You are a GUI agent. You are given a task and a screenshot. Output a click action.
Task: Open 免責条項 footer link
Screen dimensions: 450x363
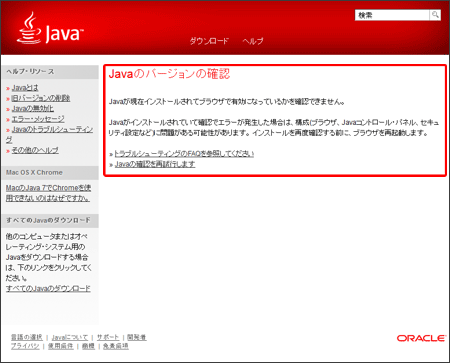coord(115,346)
